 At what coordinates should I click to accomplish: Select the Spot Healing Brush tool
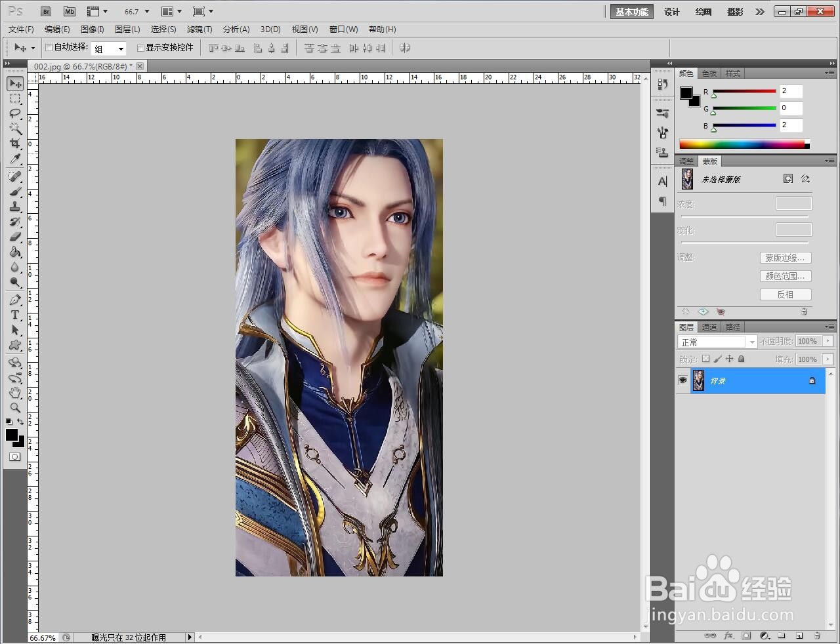tap(15, 176)
